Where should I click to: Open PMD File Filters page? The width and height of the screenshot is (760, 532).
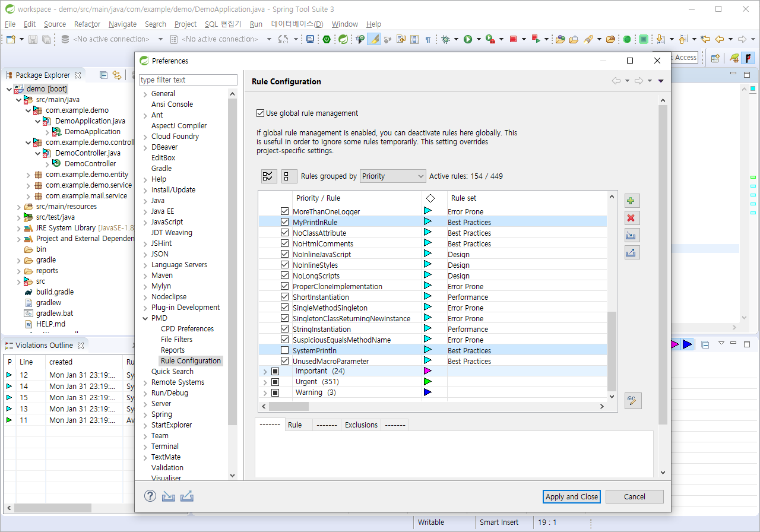(x=176, y=340)
